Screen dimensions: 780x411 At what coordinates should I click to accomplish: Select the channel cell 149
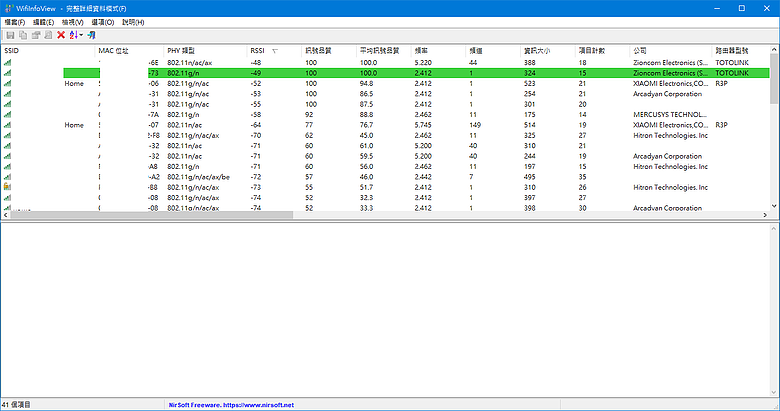point(475,125)
